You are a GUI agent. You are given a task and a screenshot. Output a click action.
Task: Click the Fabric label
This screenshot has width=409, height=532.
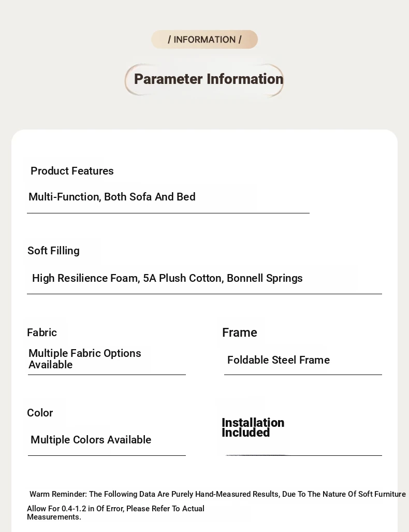[42, 333]
